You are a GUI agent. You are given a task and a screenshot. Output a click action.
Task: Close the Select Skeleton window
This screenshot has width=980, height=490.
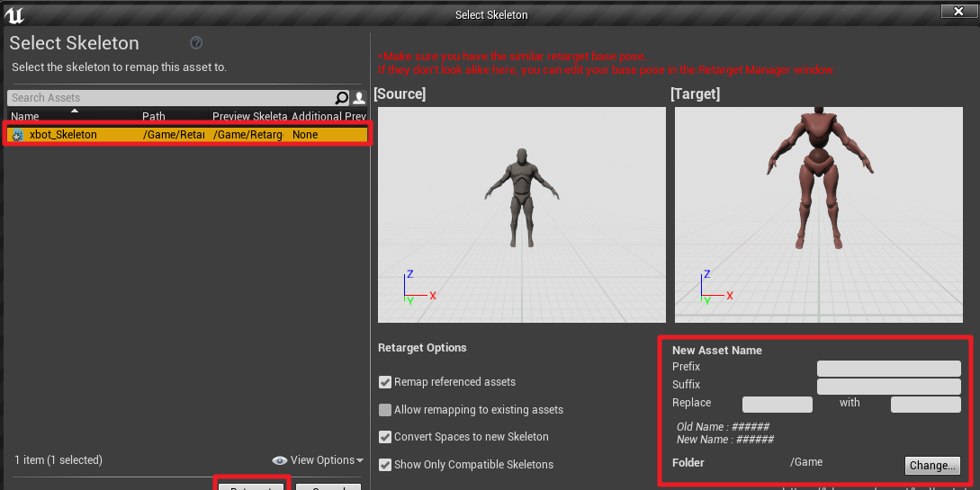958,11
